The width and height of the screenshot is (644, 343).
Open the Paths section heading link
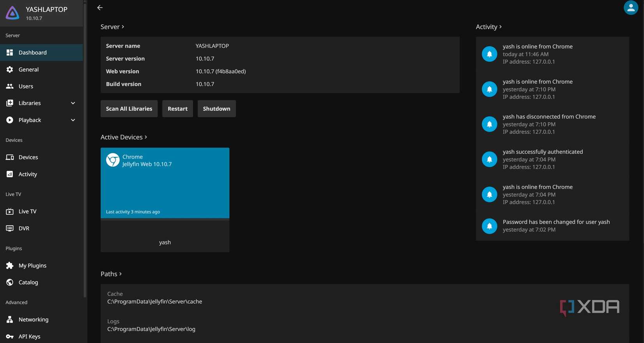pyautogui.click(x=111, y=274)
